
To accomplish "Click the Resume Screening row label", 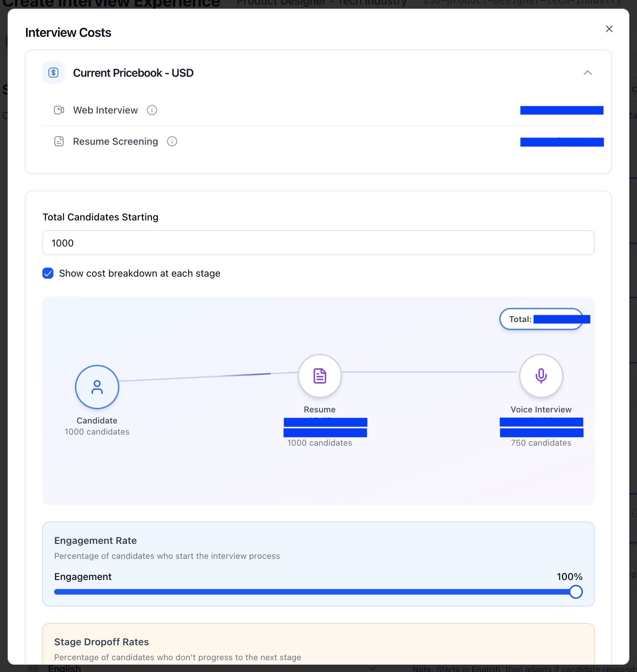I will 116,141.
